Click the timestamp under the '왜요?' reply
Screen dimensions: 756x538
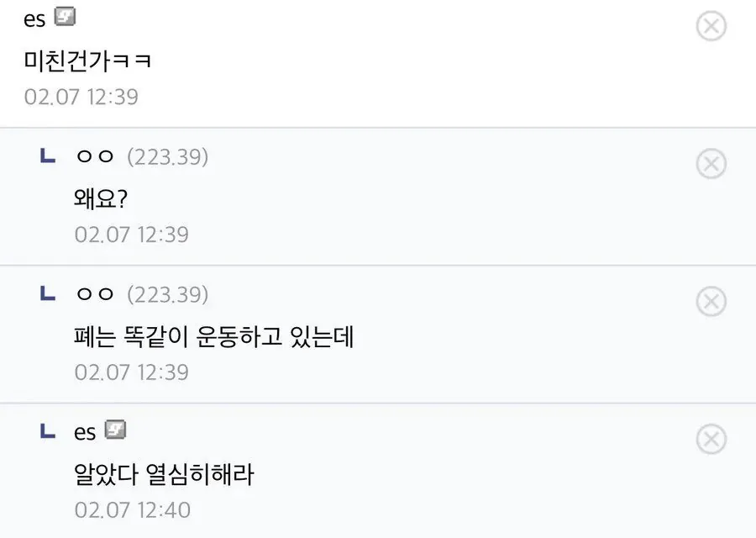point(130,235)
